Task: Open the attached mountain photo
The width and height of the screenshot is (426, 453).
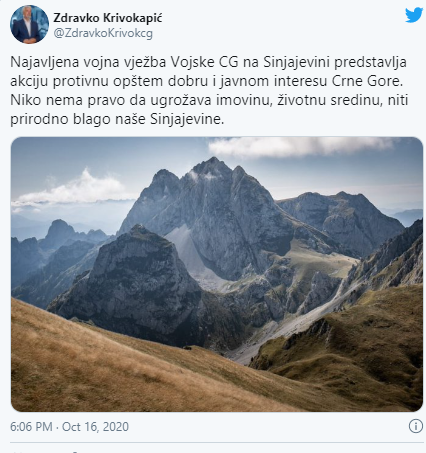Action: [217, 274]
